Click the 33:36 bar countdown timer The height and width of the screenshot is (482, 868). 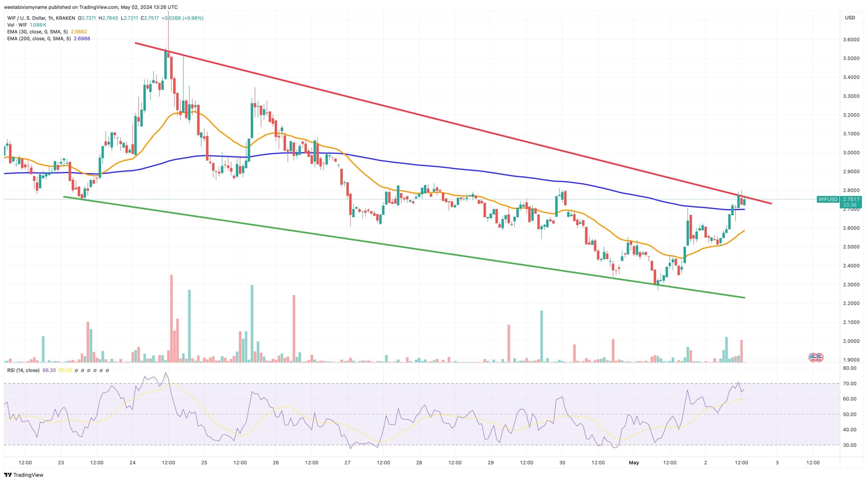tap(850, 205)
